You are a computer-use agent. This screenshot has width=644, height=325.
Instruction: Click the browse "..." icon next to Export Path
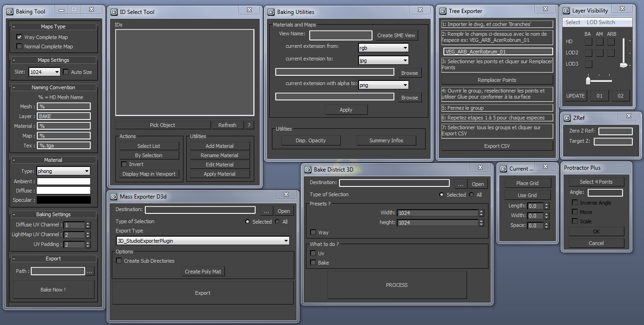tap(90, 271)
